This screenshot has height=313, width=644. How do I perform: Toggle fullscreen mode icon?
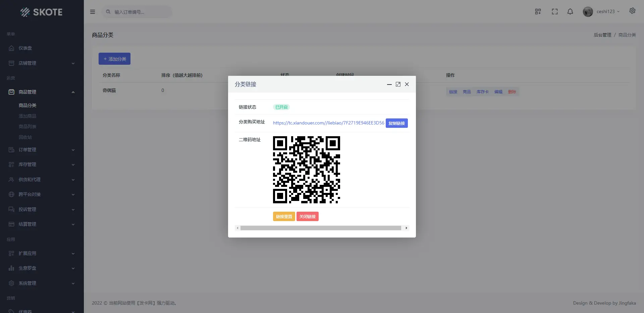[555, 12]
